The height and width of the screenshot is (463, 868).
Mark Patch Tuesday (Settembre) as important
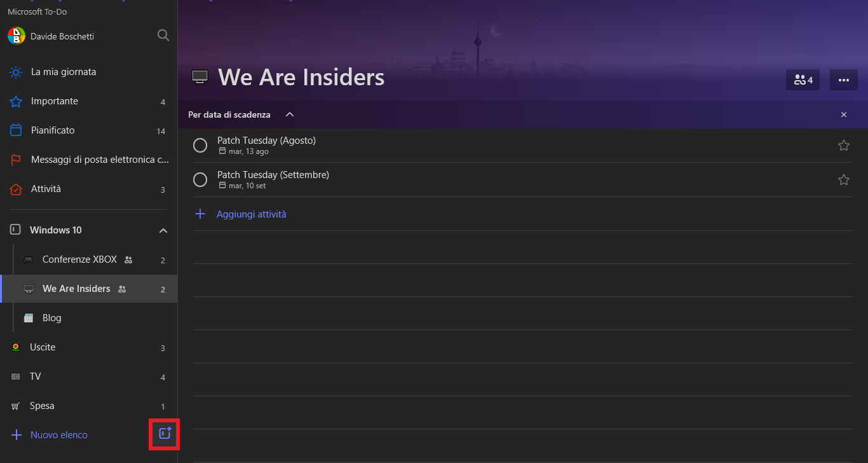[x=844, y=180]
